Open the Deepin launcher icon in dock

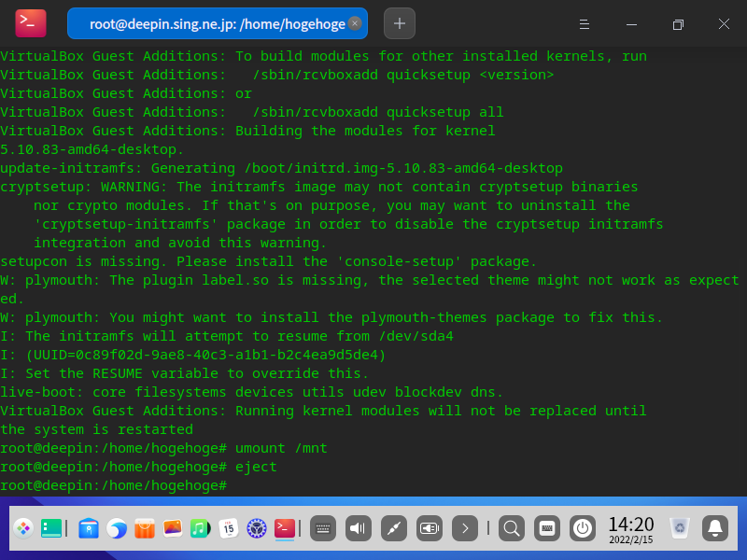tap(23, 528)
